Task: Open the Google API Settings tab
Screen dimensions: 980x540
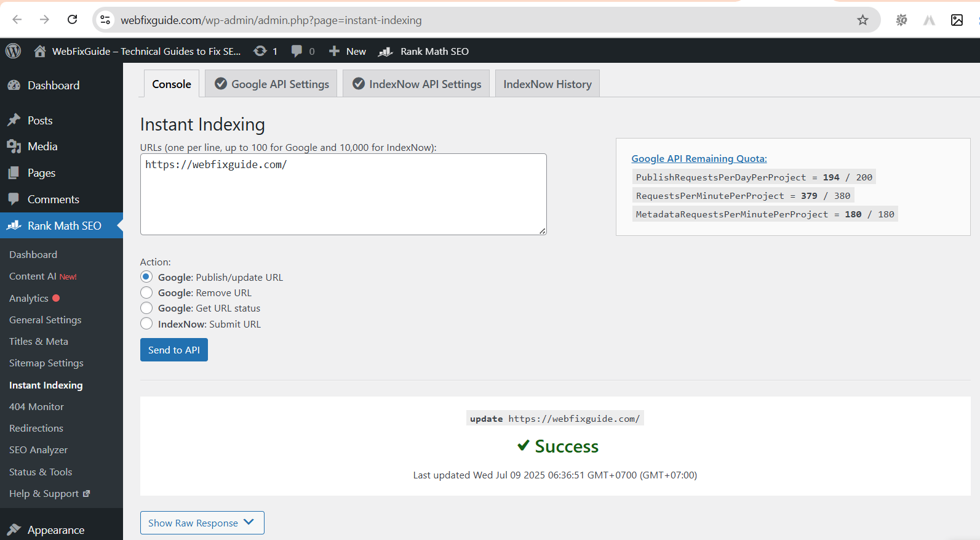Action: pos(271,84)
